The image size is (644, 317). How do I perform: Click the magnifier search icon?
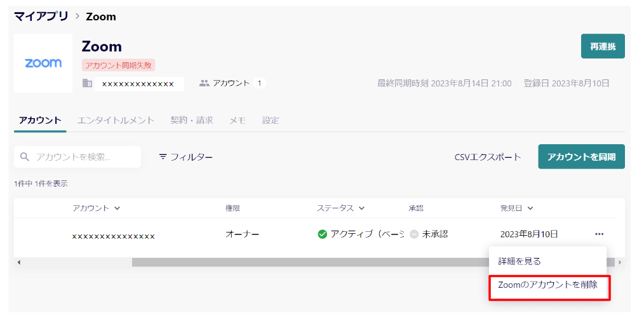(25, 157)
